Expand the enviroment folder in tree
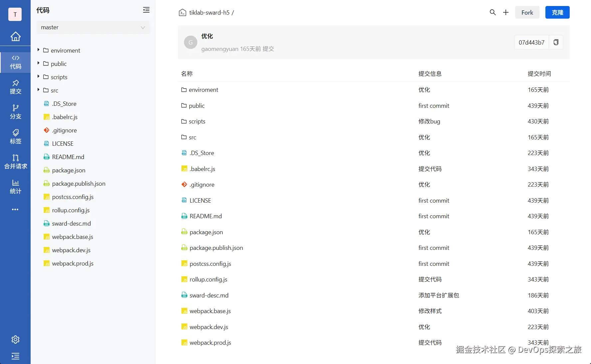 pyautogui.click(x=39, y=50)
